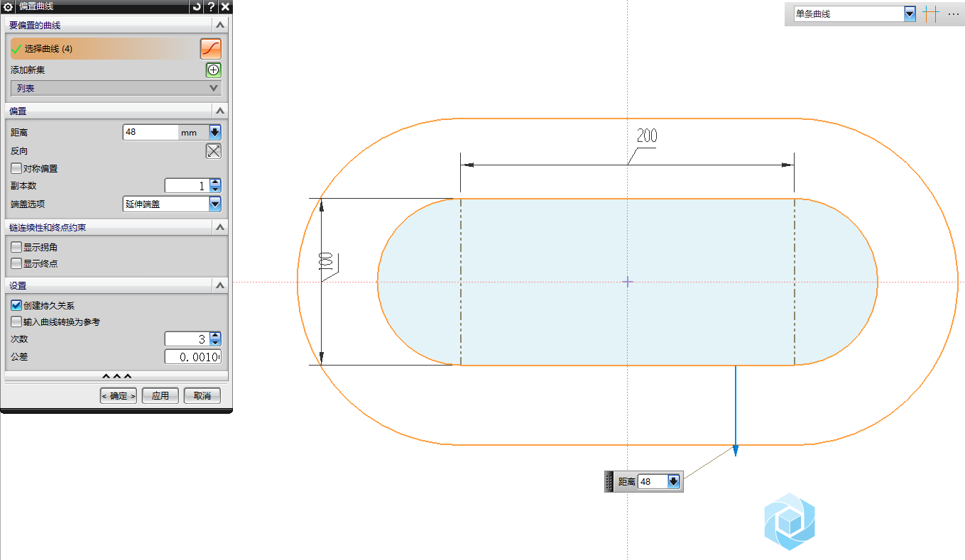Viewport: 965px width, 560px height.
Task: Click the 次数 degree stepper
Action: (x=215, y=339)
